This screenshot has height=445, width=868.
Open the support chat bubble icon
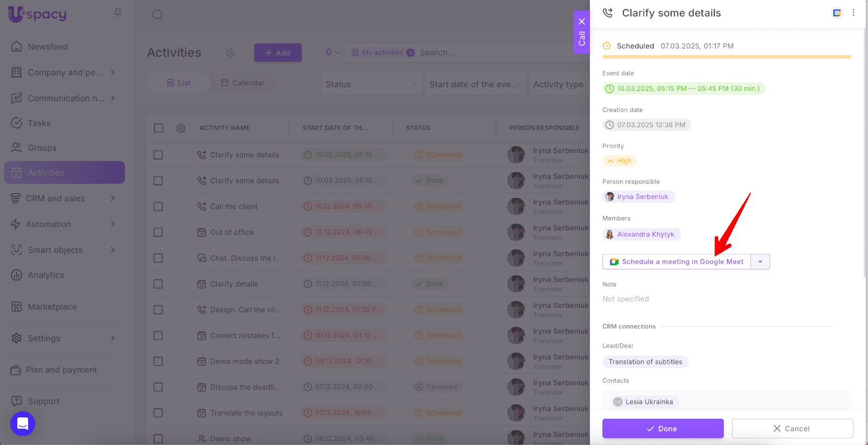coord(23,424)
